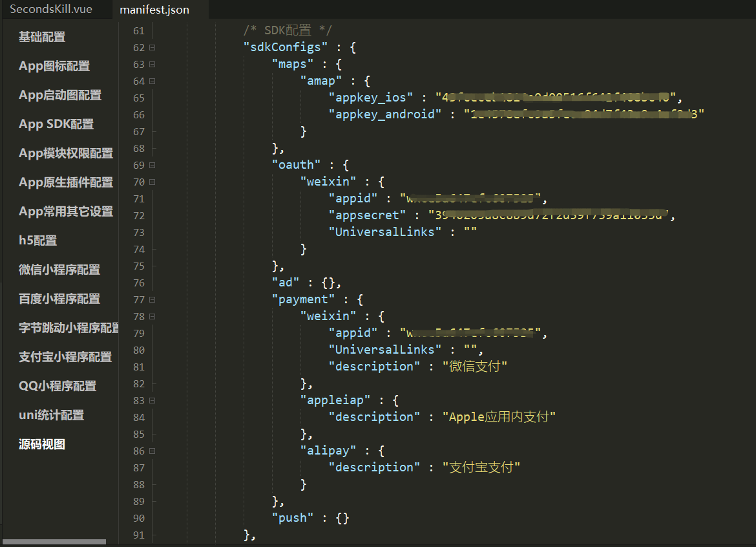Click the "appleiap" key
This screenshot has height=547, width=756.
335,400
